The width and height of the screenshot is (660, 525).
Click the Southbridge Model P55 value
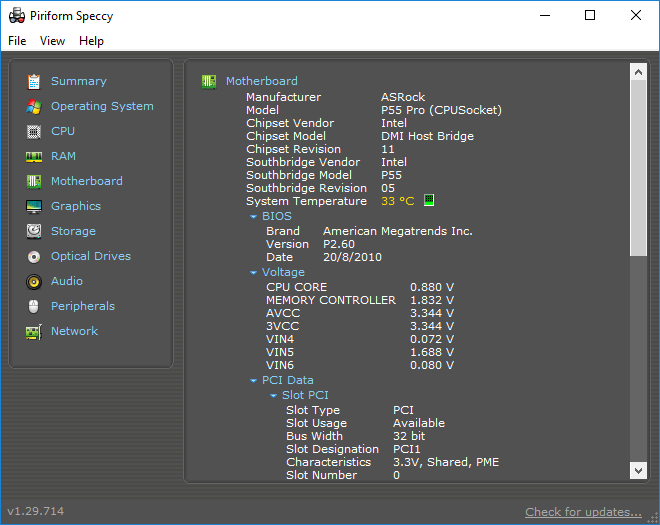point(391,175)
